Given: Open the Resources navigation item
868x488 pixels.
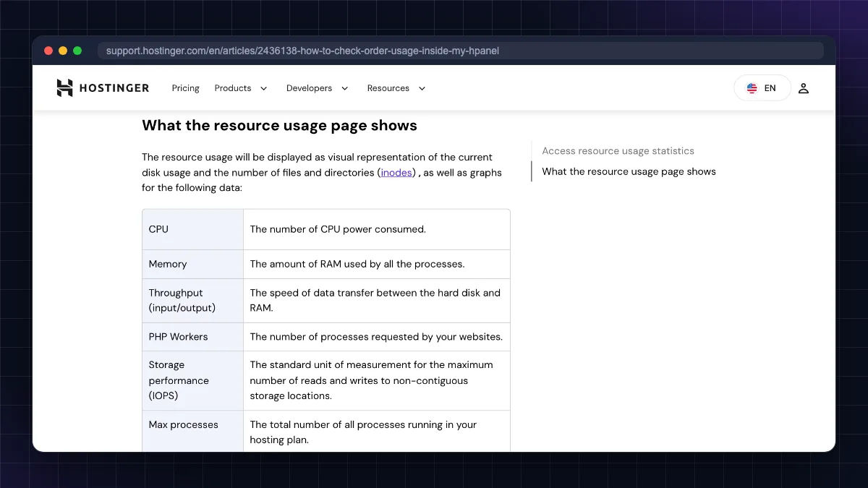Looking at the screenshot, I should [388, 88].
